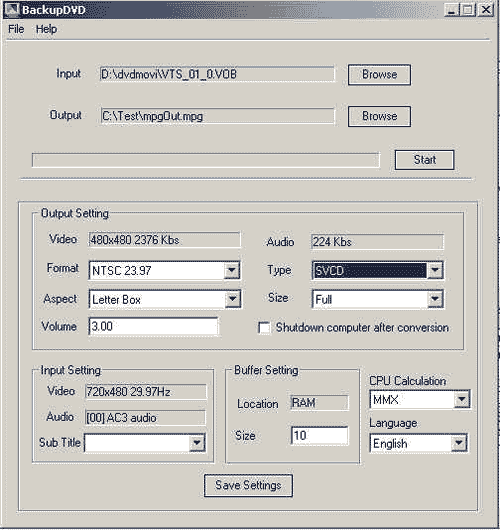Browse for the Output file
The image size is (500, 530).
(379, 116)
